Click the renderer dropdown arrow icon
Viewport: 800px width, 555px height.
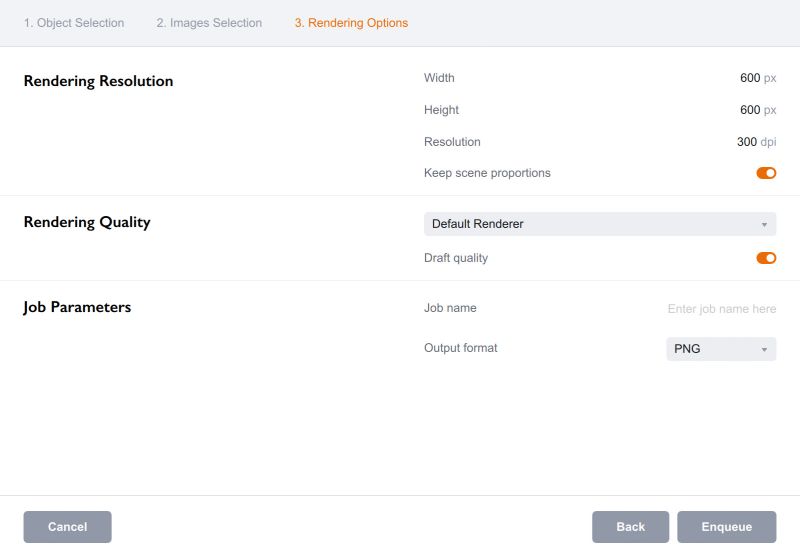(x=764, y=225)
